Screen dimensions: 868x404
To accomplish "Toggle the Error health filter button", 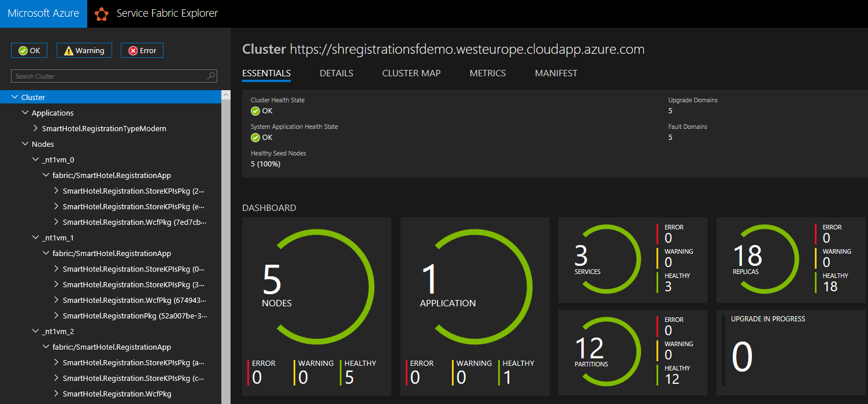I will [x=142, y=50].
